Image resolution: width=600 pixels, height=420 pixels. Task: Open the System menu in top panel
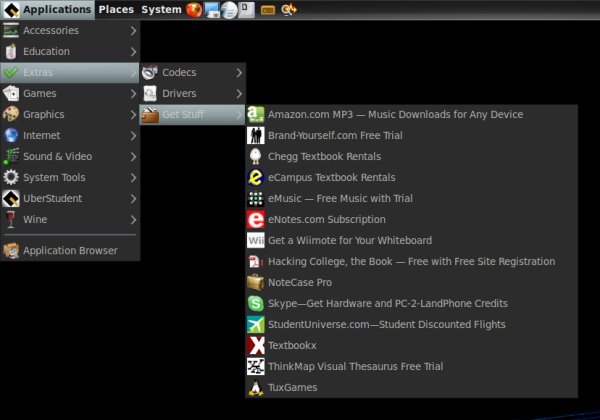(161, 10)
